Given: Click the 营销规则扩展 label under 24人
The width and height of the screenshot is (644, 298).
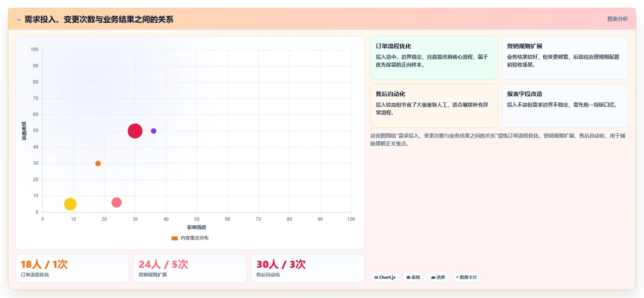Looking at the screenshot, I should [153, 275].
